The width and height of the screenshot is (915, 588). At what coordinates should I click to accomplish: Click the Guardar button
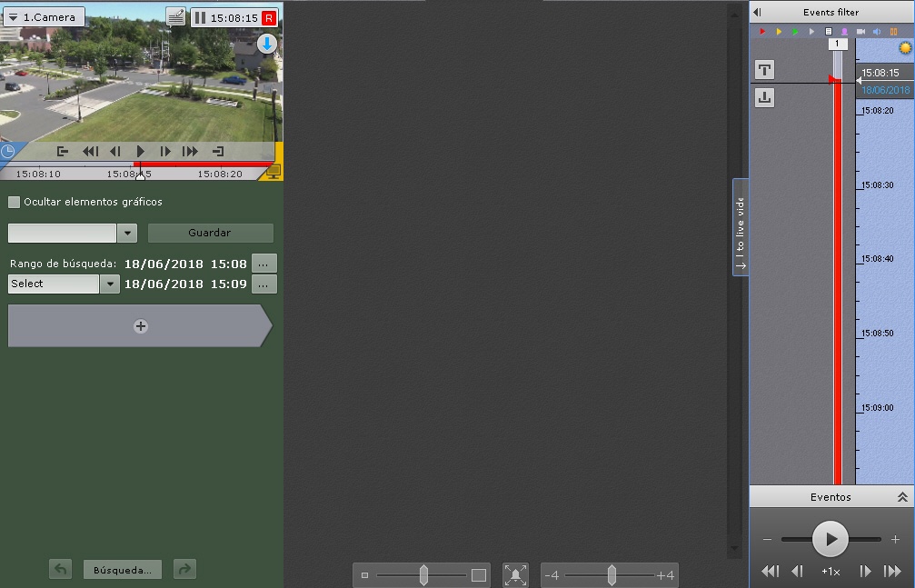tap(210, 233)
